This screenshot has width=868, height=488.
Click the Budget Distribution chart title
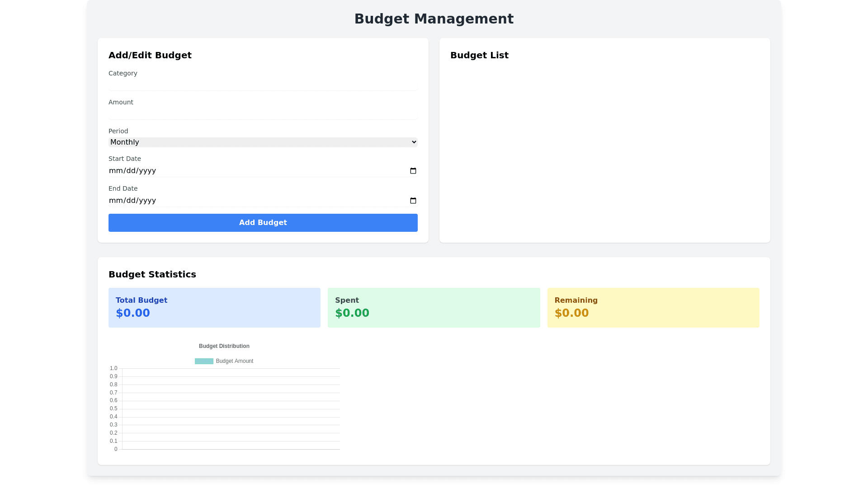tap(224, 346)
